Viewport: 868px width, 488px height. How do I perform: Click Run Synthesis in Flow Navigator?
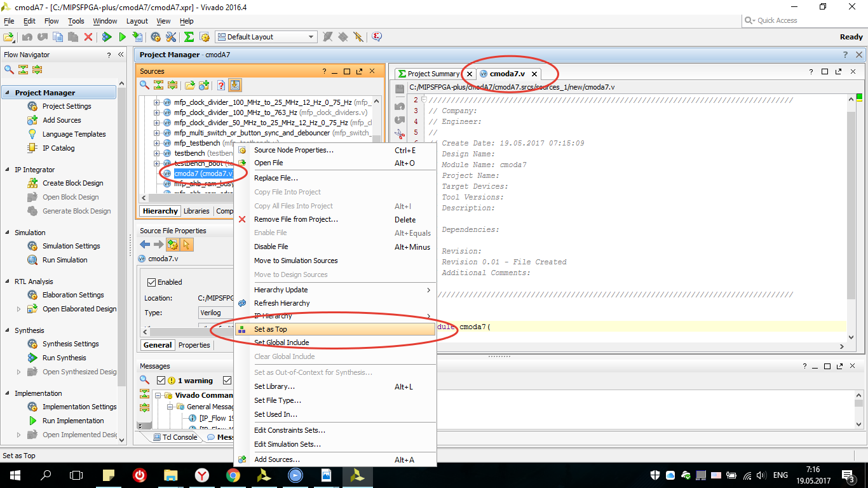coord(64,358)
